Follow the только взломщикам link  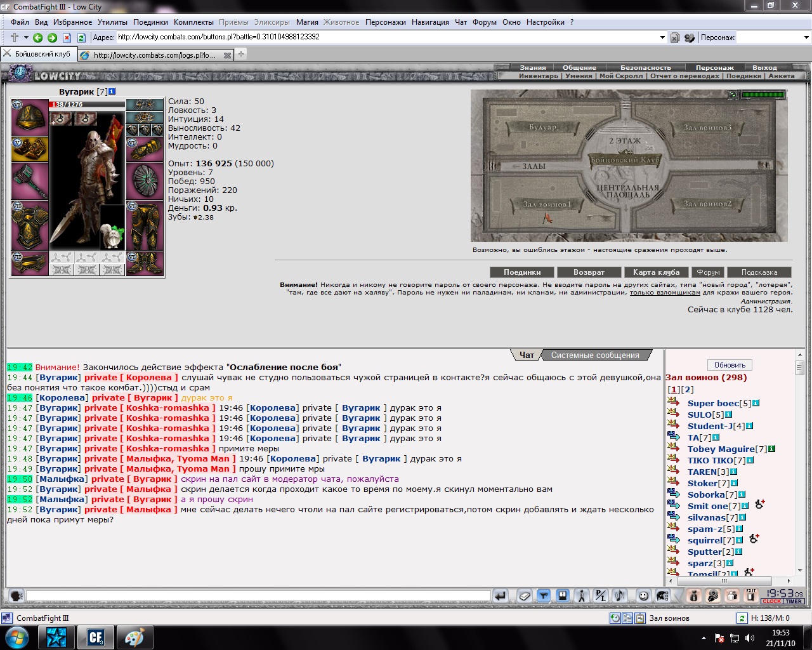click(x=665, y=293)
